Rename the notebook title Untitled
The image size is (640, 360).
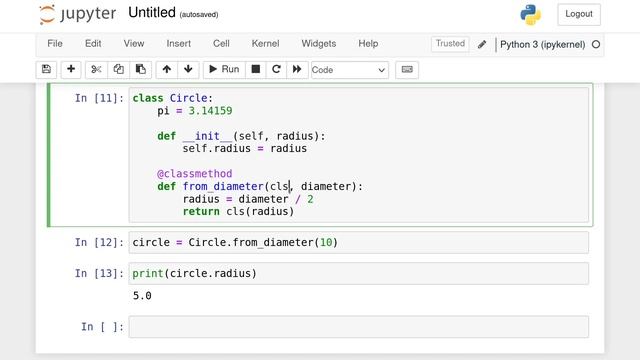coord(152,13)
